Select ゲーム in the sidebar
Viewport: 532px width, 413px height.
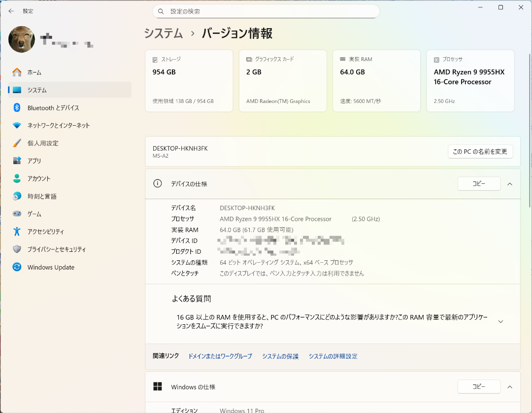click(x=34, y=214)
